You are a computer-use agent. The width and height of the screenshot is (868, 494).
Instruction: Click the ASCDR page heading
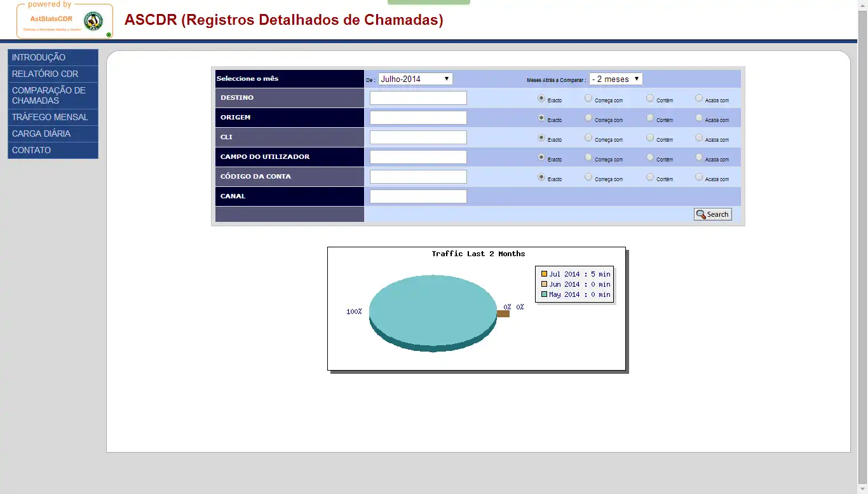tap(284, 20)
